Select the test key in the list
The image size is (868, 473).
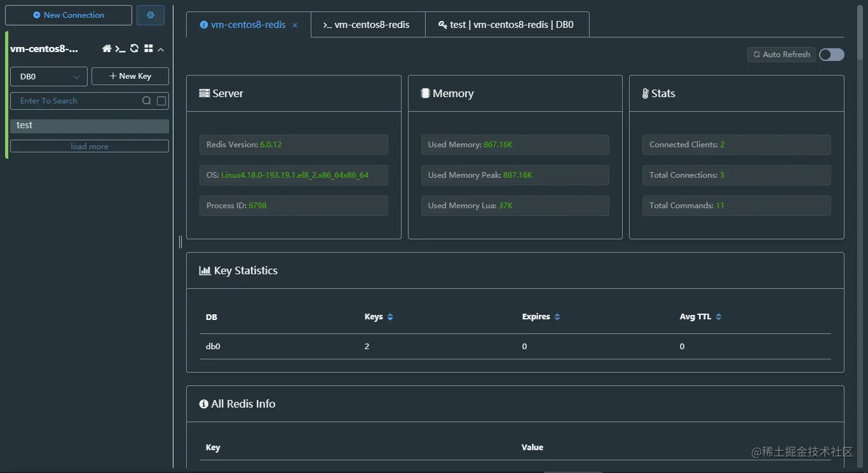pos(90,126)
